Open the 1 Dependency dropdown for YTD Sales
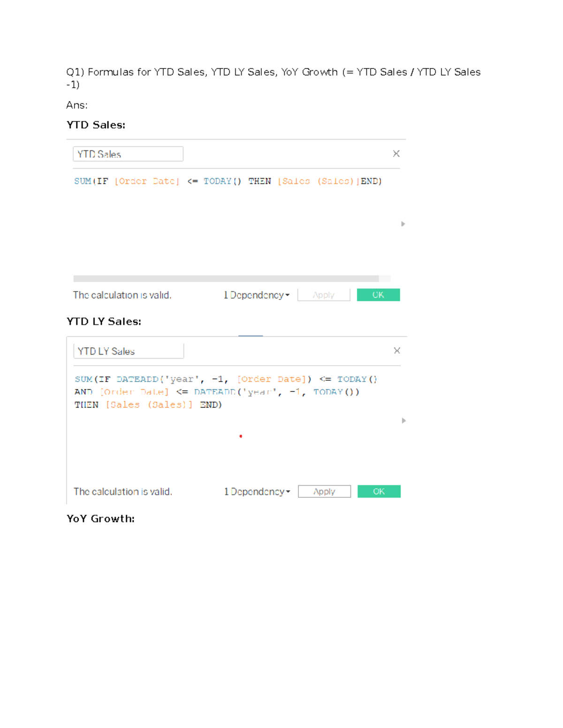563x728 pixels. [x=257, y=295]
